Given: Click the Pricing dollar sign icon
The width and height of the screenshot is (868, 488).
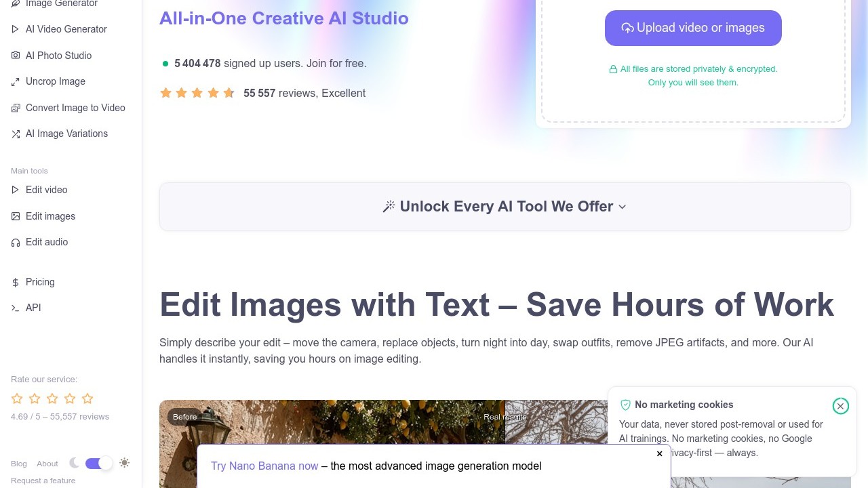Looking at the screenshot, I should 16,282.
